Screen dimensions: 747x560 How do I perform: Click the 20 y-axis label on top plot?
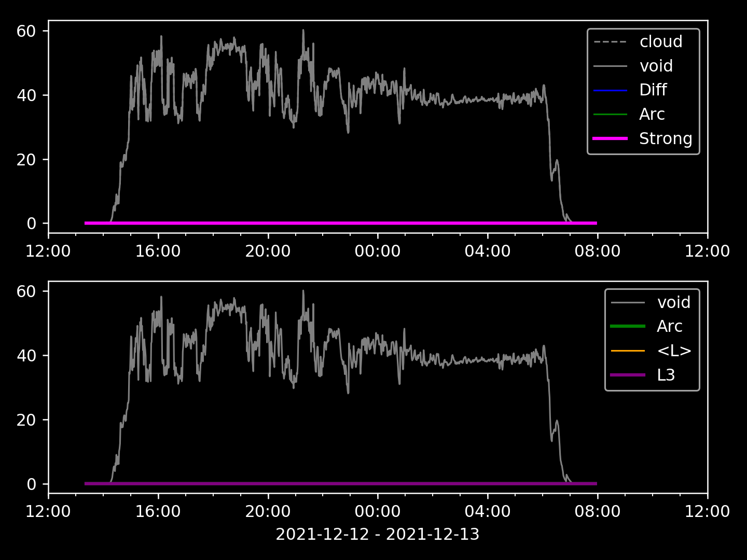[26, 160]
